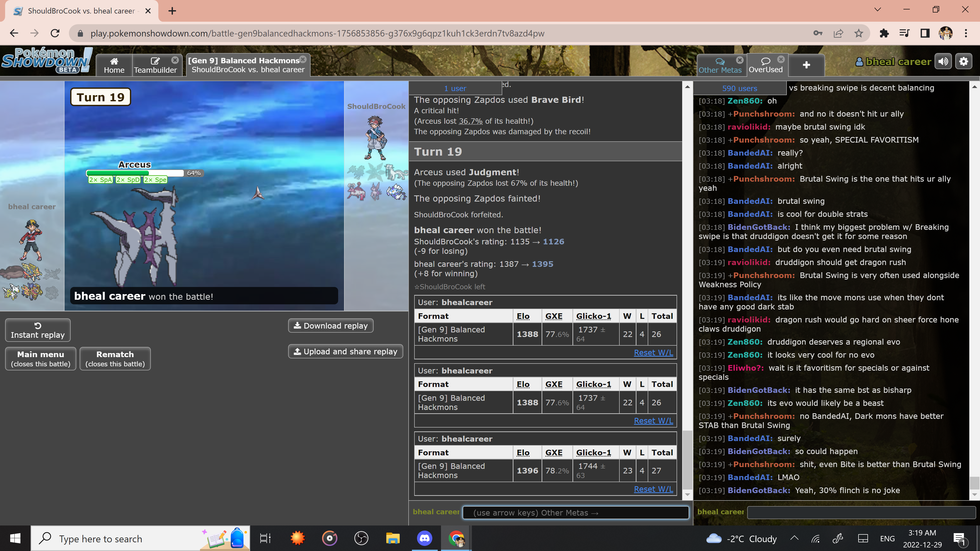980x551 pixels.
Task: Click the Rematch button
Action: [115, 359]
